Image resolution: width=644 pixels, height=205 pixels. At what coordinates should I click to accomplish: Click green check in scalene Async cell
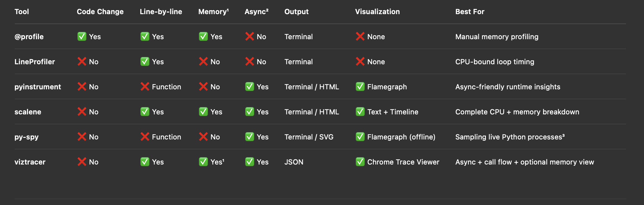click(250, 111)
